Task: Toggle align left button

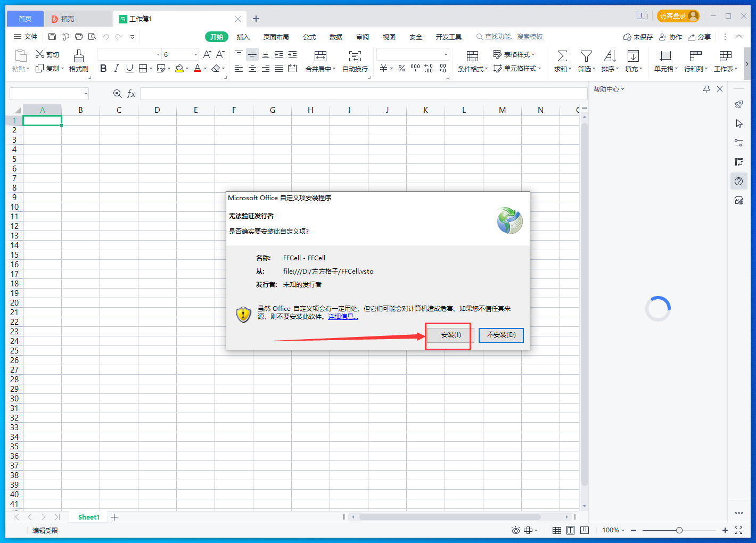Action: pos(239,69)
